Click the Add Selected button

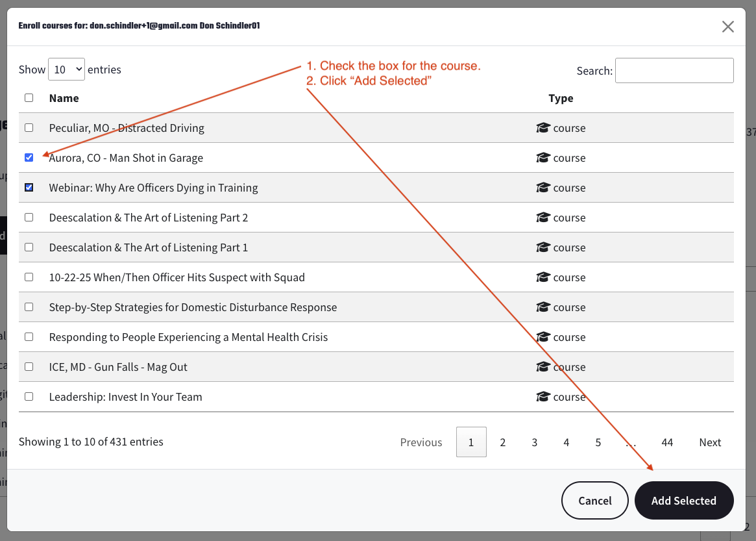pyautogui.click(x=683, y=501)
